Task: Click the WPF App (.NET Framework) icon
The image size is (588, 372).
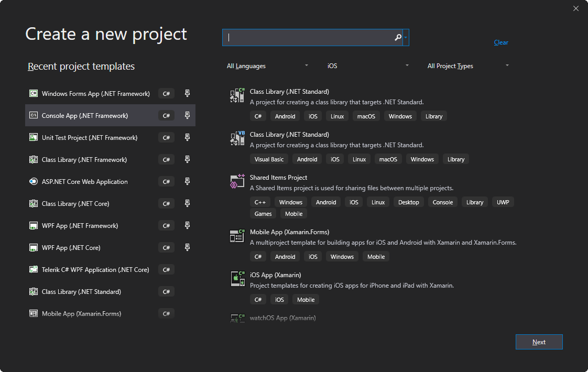Action: pyautogui.click(x=34, y=226)
